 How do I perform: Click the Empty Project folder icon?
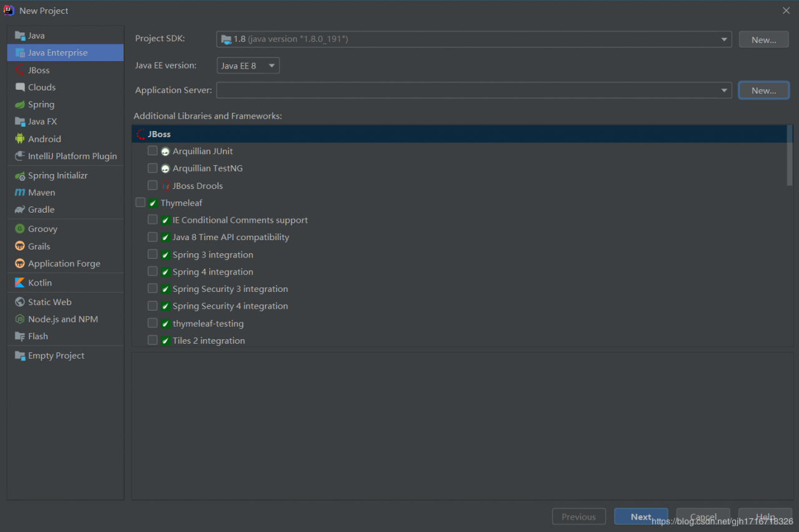coord(20,355)
